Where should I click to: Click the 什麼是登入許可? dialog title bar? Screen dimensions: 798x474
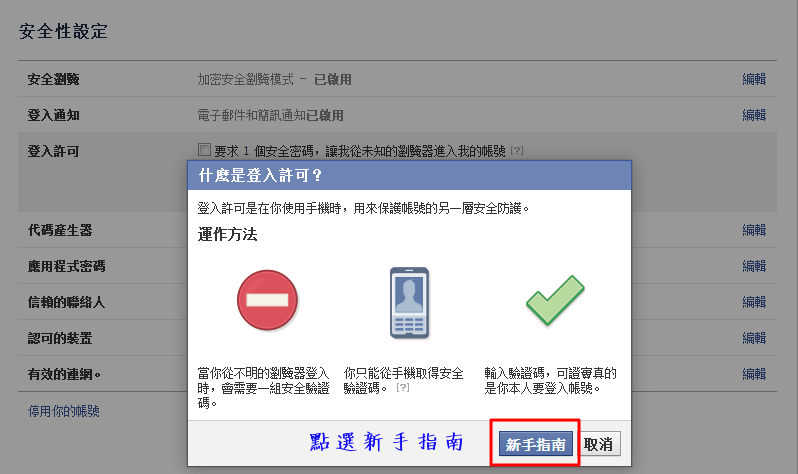(410, 176)
